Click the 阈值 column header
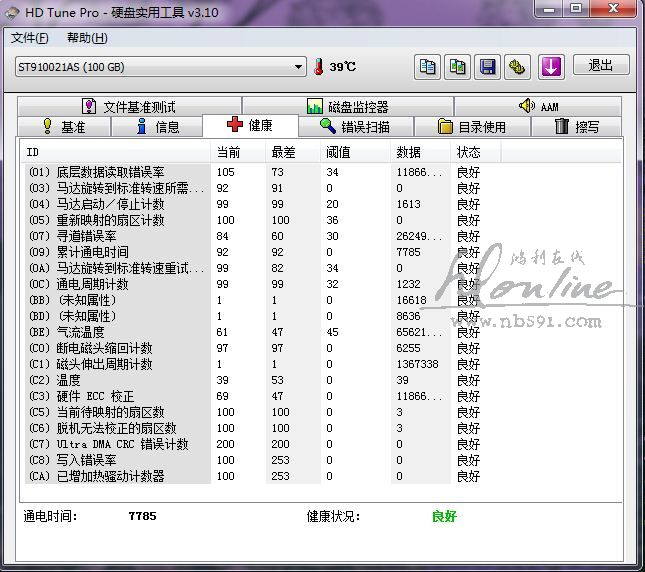The width and height of the screenshot is (645, 572). 338,152
